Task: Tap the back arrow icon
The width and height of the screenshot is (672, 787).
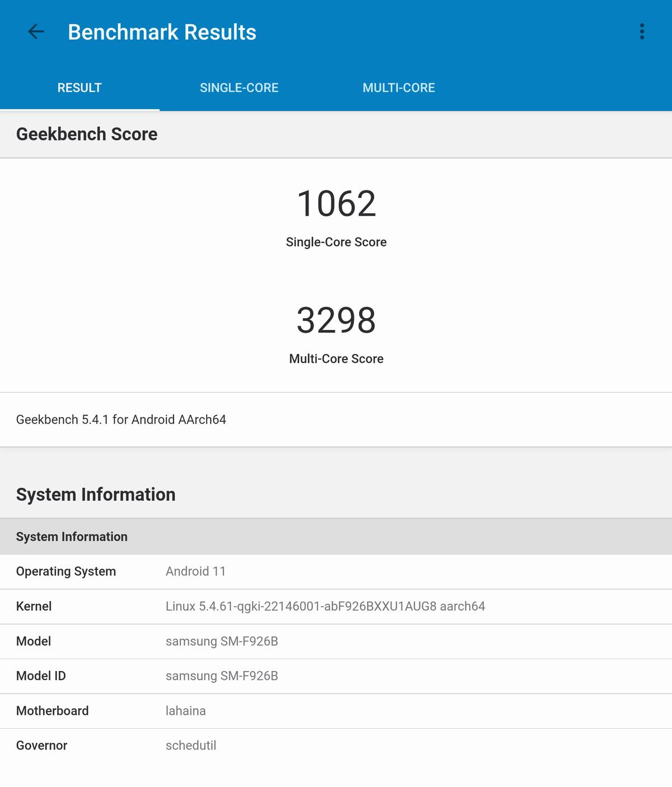Action: pos(36,32)
